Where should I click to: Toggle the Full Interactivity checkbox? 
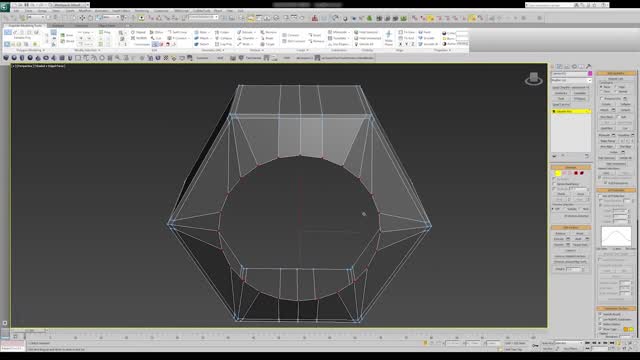605,183
